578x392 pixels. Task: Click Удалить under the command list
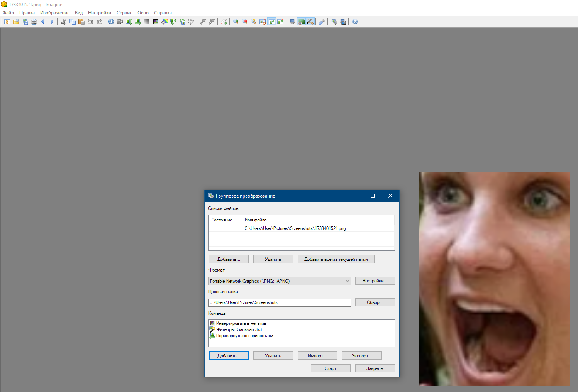click(x=273, y=356)
